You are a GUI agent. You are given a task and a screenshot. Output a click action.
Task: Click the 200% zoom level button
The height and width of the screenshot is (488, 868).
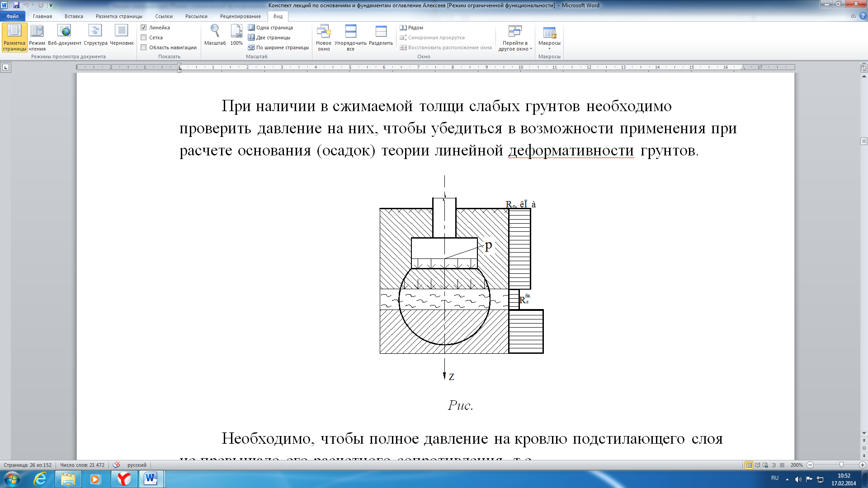tap(797, 465)
